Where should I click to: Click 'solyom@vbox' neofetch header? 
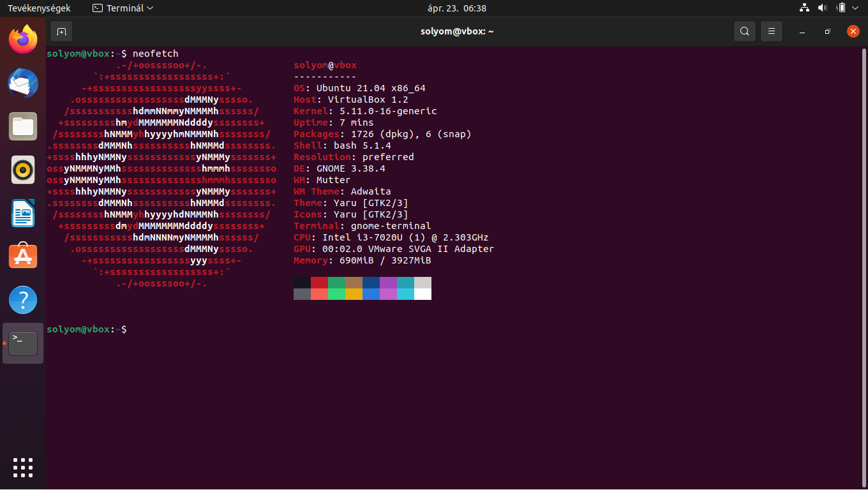pos(325,65)
